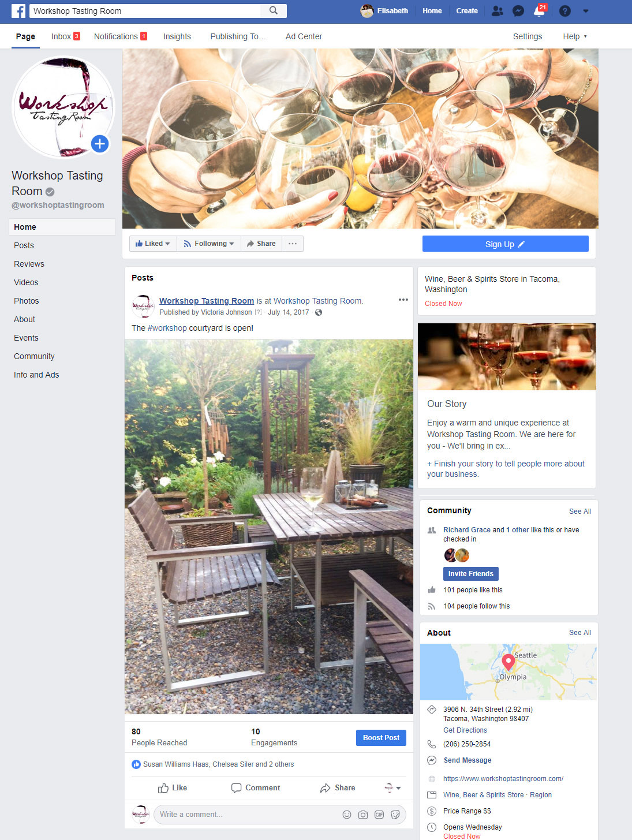632x840 pixels.
Task: Open Get Directions link
Action: 465,730
